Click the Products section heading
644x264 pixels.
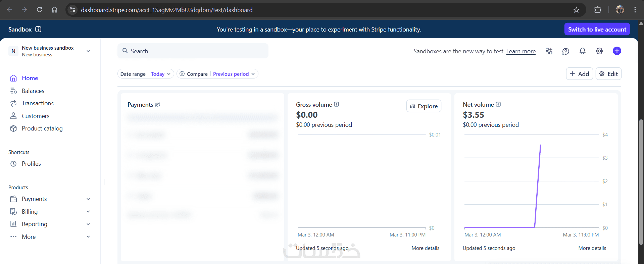pyautogui.click(x=18, y=188)
